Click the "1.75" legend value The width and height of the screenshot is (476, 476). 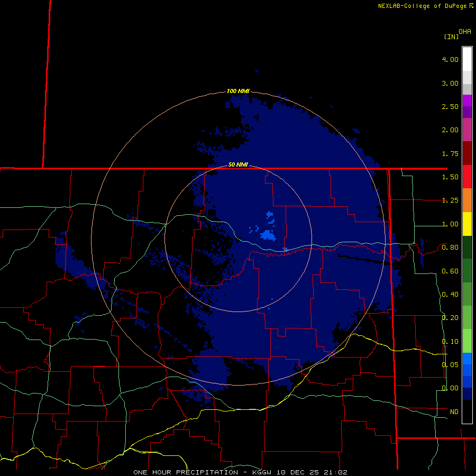click(450, 153)
